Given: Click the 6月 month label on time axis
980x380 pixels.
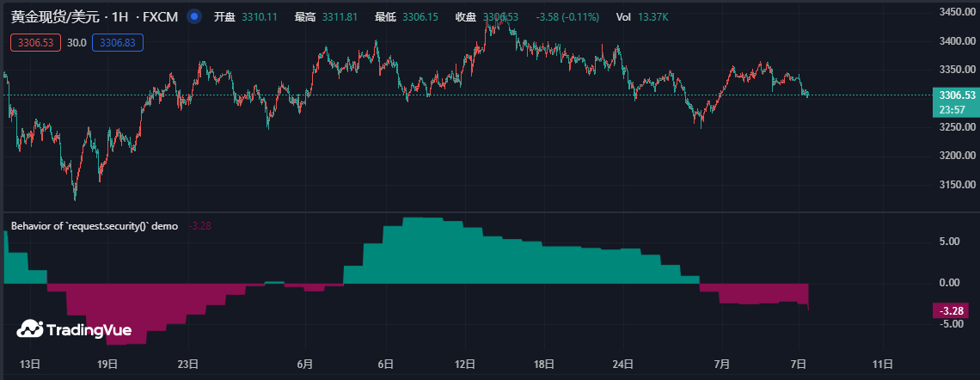Looking at the screenshot, I should pyautogui.click(x=303, y=365).
